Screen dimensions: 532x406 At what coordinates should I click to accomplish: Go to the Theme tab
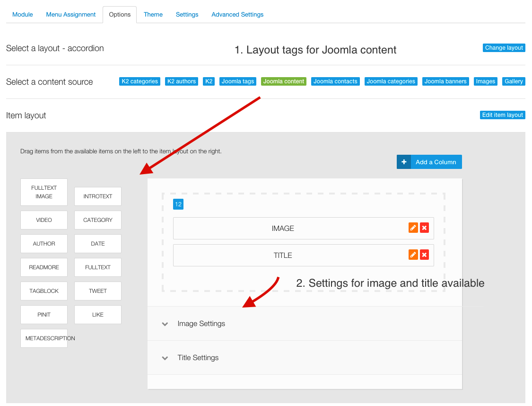[x=153, y=15]
